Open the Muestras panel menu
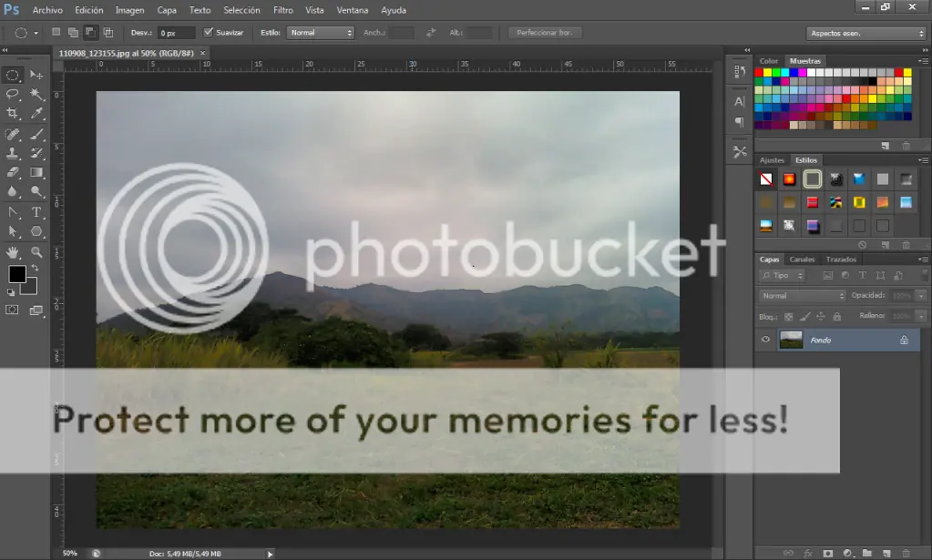The height and width of the screenshot is (560, 932). click(923, 61)
